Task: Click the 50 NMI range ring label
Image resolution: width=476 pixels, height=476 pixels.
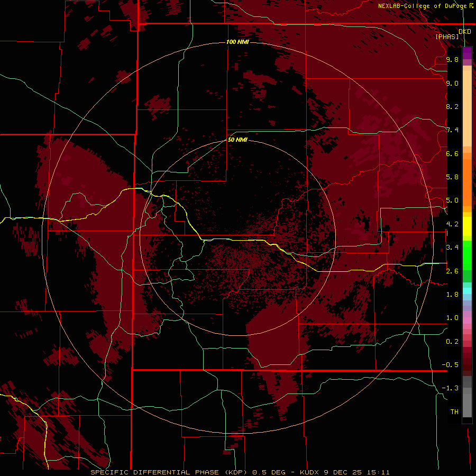Action: 237,140
